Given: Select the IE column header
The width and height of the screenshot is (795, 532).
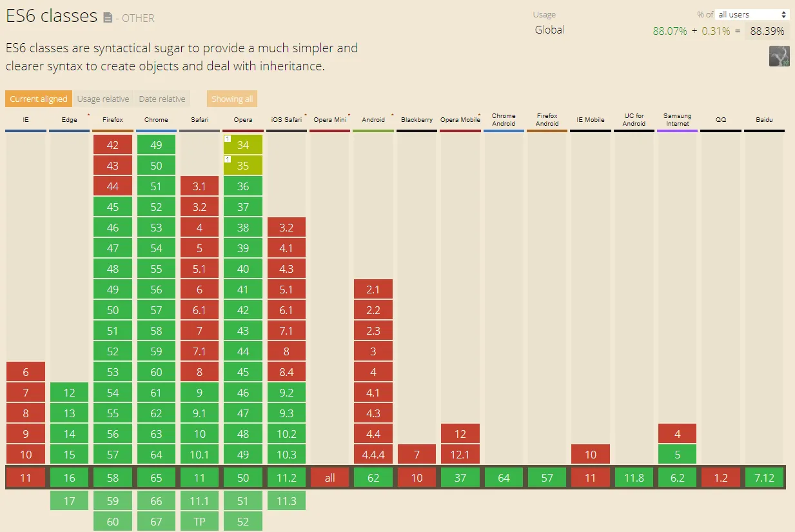Looking at the screenshot, I should pos(26,120).
